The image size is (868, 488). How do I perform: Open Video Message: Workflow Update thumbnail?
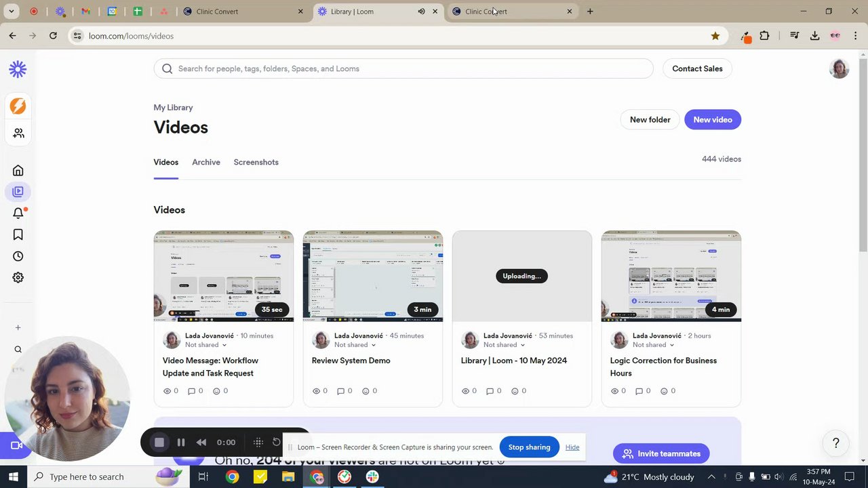coord(224,276)
